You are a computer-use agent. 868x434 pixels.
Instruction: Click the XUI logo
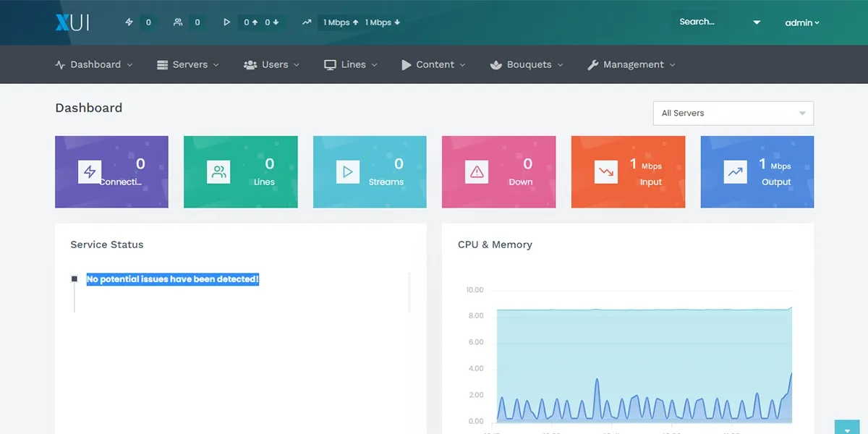tap(69, 22)
